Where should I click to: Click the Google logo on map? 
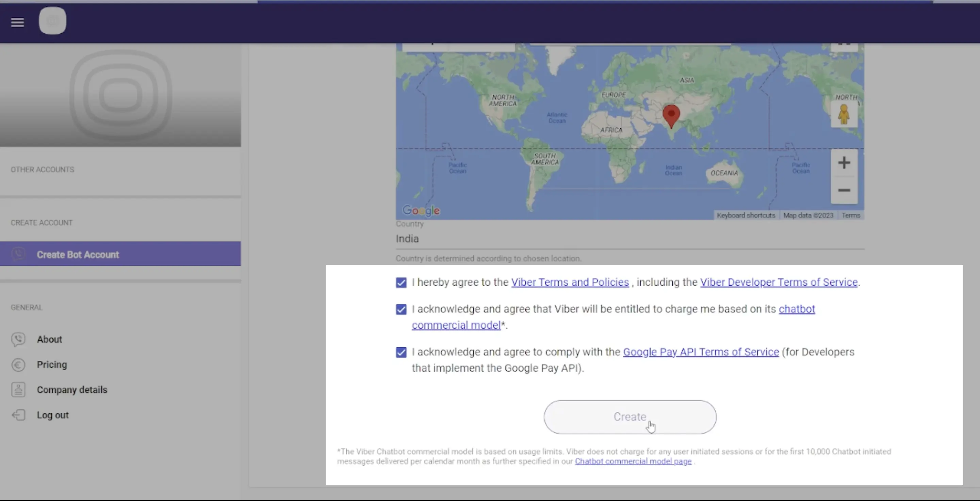coord(421,210)
